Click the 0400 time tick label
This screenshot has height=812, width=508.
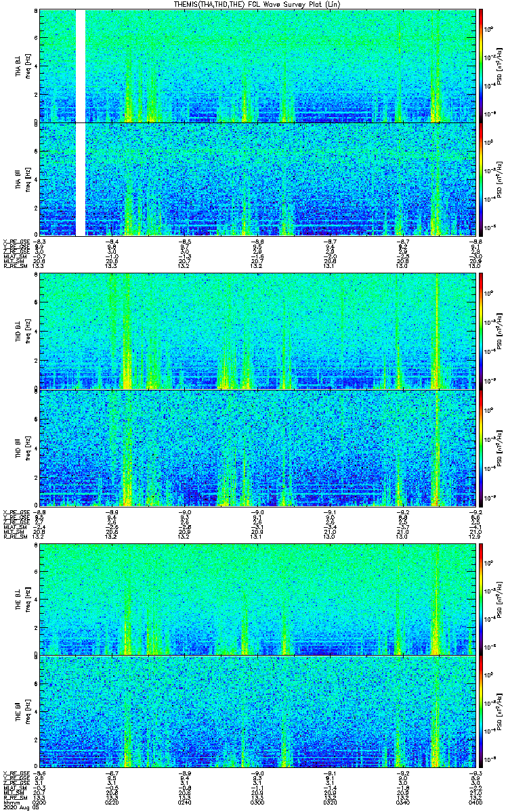click(x=475, y=801)
